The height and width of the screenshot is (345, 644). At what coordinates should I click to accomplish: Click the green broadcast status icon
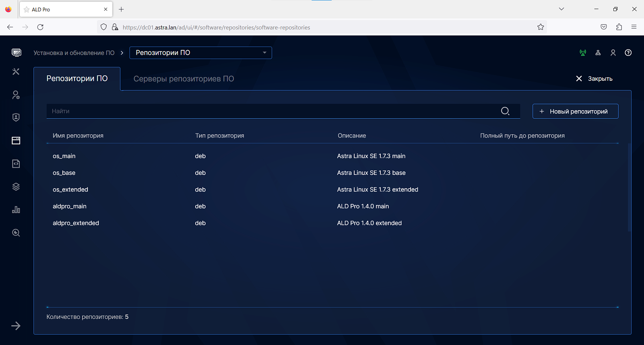(583, 53)
